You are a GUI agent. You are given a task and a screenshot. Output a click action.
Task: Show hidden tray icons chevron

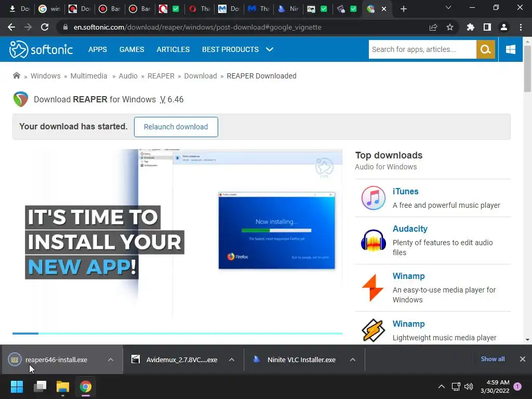point(442,387)
